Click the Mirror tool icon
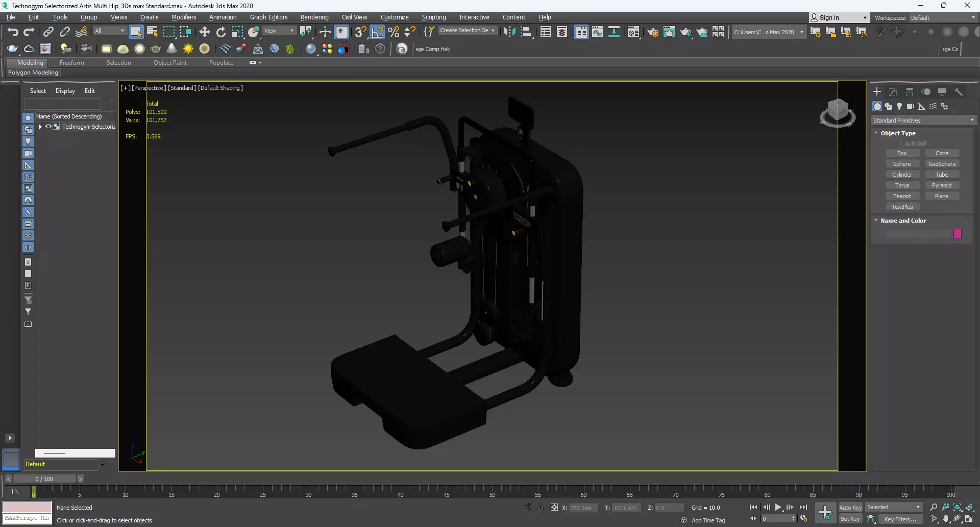 click(509, 32)
